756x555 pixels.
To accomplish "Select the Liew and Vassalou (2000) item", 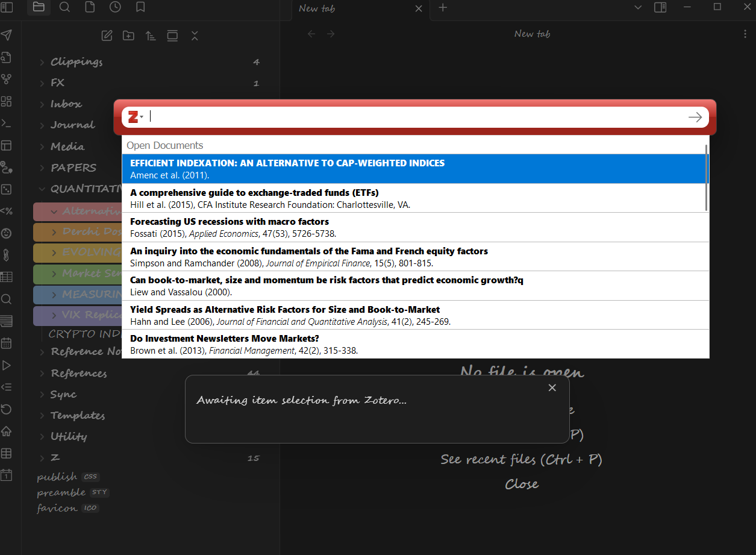I will click(x=415, y=286).
